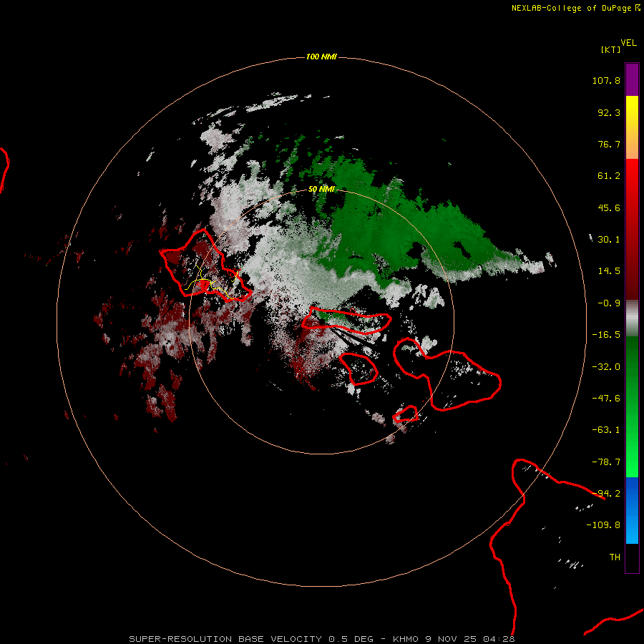Click the VEL legend title
Image resolution: width=644 pixels, height=644 pixels.
pos(628,43)
